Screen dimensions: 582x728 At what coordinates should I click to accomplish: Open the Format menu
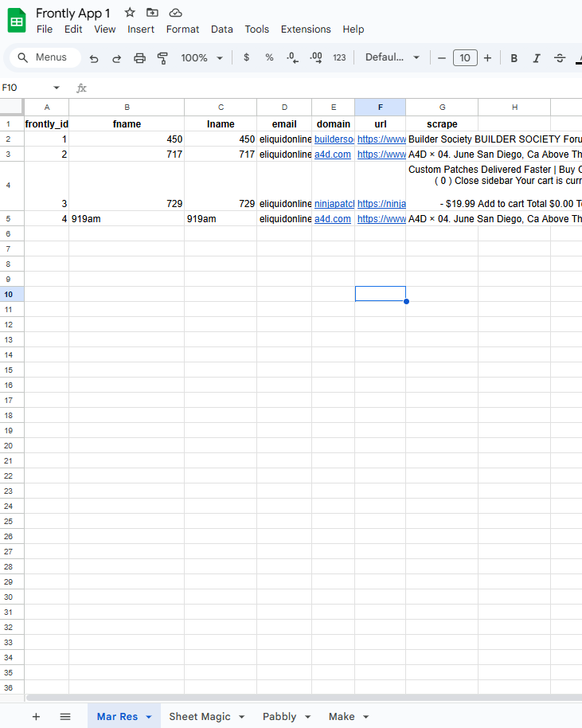pos(182,29)
